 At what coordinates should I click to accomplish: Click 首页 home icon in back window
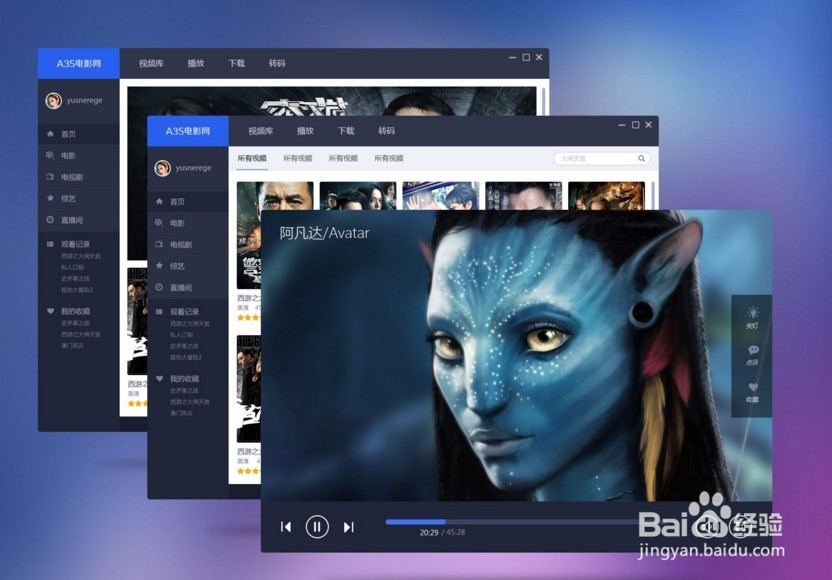pos(50,134)
